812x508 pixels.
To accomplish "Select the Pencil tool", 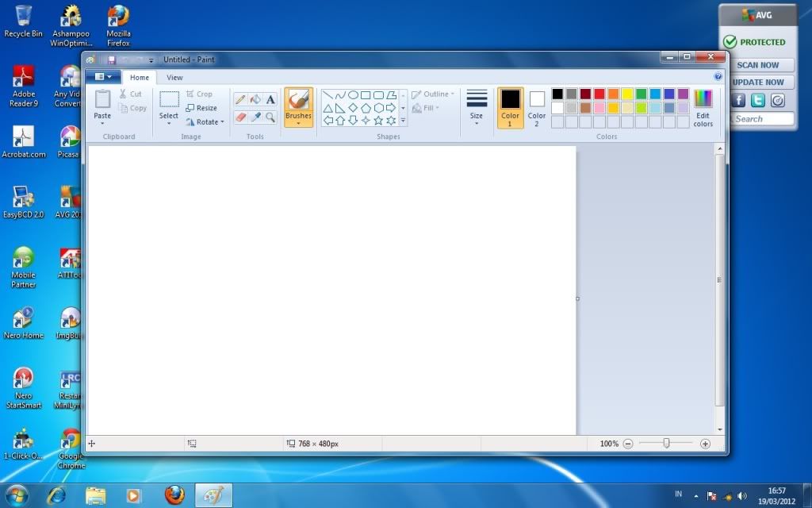I will (x=239, y=99).
